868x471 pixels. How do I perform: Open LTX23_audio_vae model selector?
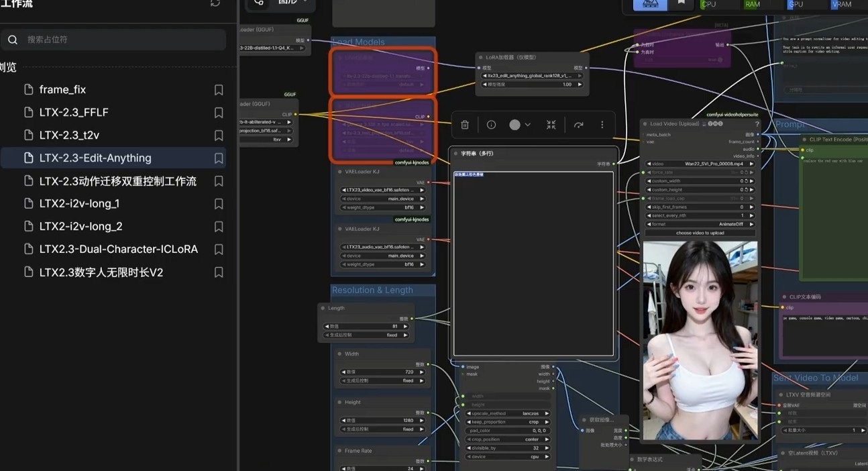click(x=382, y=247)
